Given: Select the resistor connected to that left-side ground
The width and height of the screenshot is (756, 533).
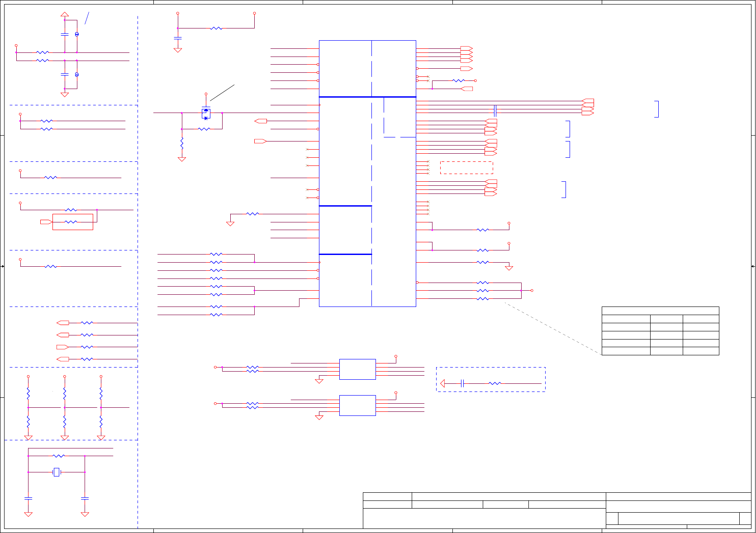Looking at the screenshot, I should (x=252, y=214).
